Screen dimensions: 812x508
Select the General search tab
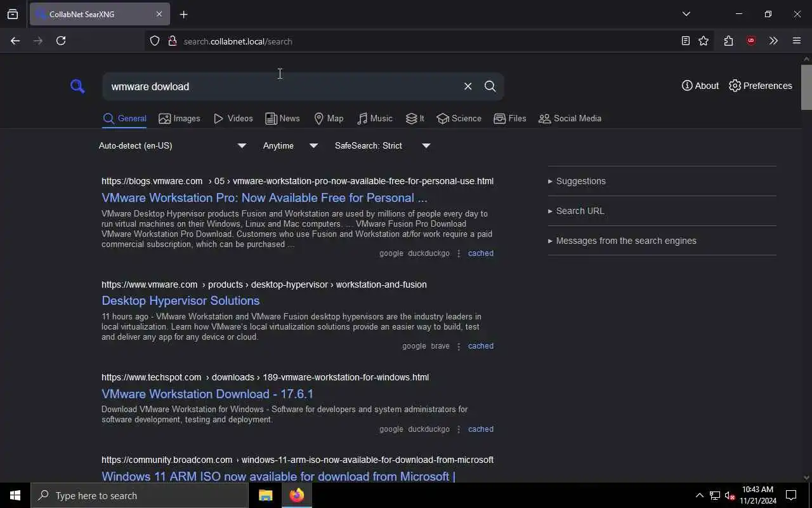tap(124, 119)
